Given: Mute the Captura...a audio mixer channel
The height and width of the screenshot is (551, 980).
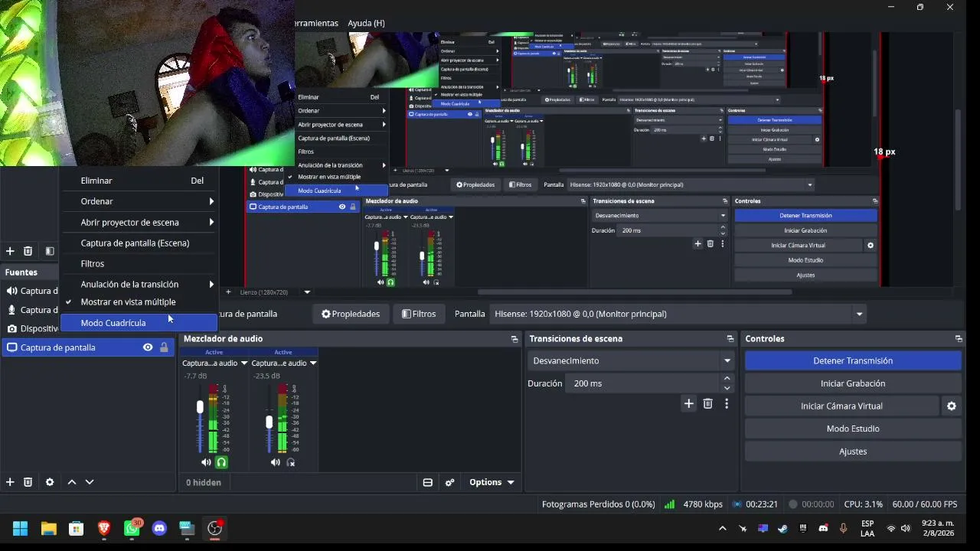Looking at the screenshot, I should tap(206, 462).
